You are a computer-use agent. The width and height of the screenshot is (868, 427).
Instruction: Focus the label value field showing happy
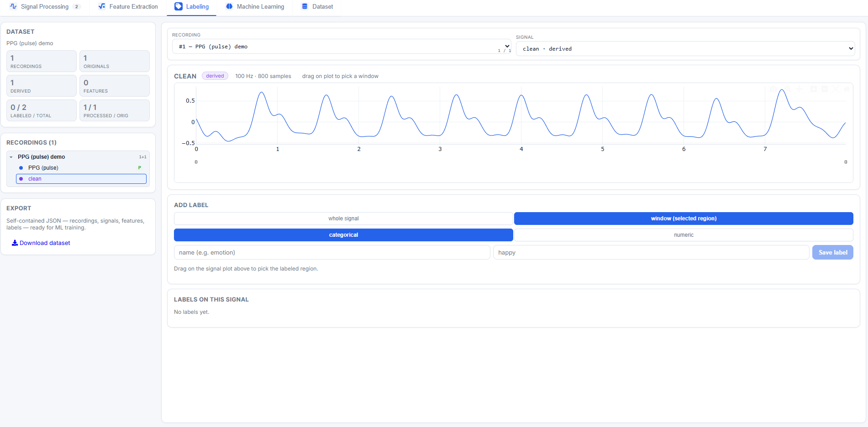click(x=651, y=252)
